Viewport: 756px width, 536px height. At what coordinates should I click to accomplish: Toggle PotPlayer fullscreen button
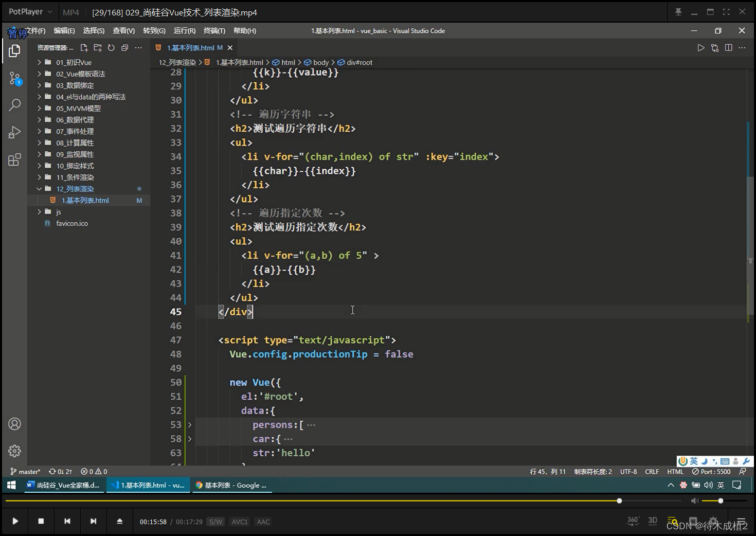[x=726, y=12]
